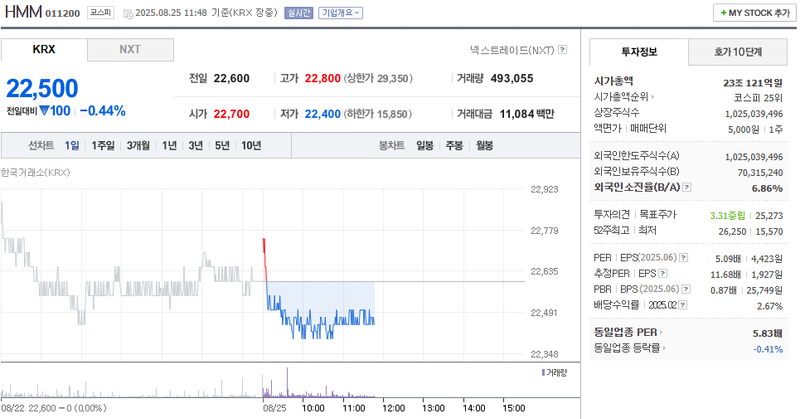800x419 pixels.
Task: Click the 시가총액 value 23조 121억원
Action: tap(753, 82)
